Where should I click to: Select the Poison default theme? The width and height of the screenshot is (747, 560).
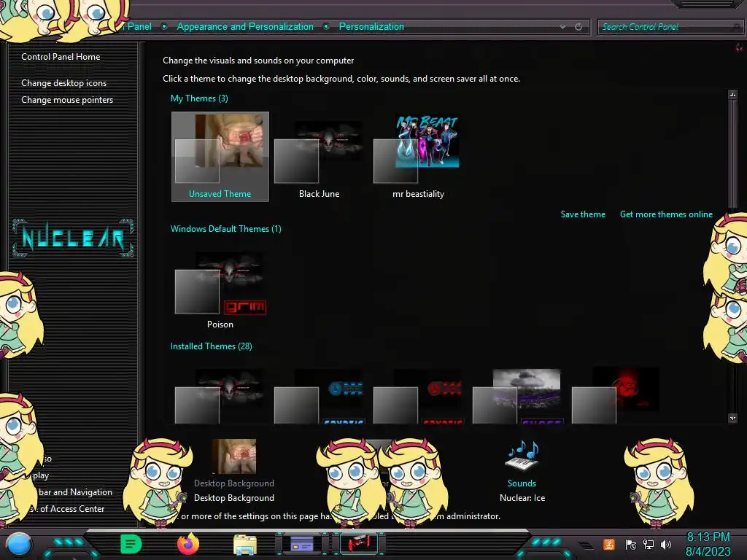220,289
